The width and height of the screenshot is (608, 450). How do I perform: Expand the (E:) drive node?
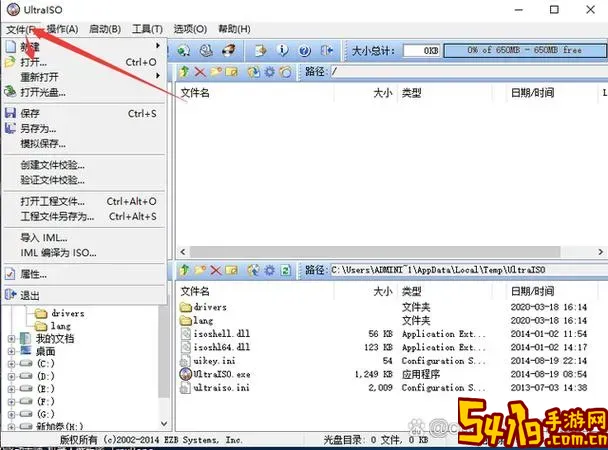coord(11,389)
